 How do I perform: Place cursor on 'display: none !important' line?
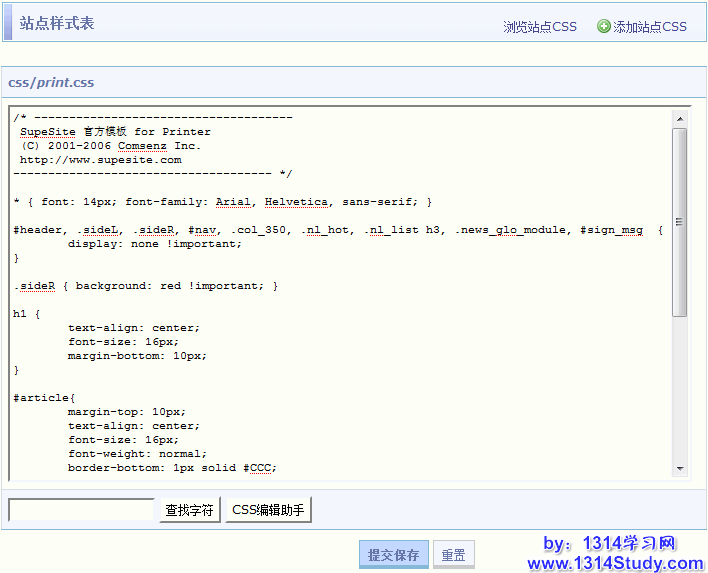[154, 244]
